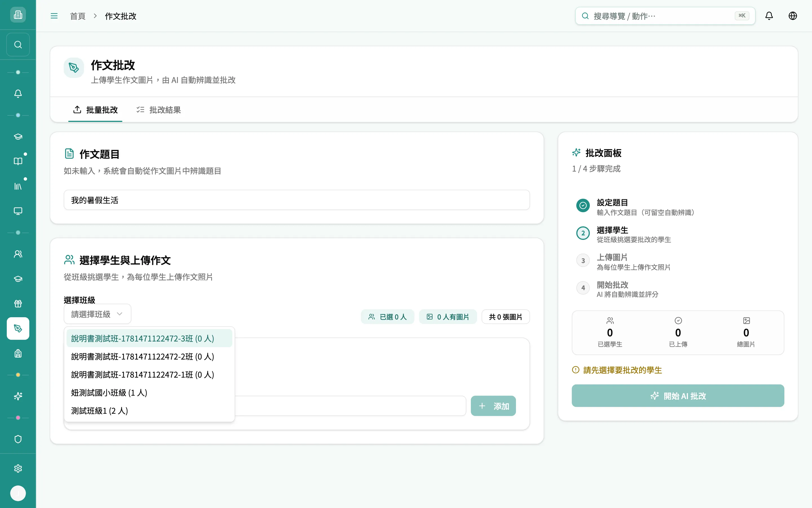This screenshot has height=508, width=812.
Task: Click the 已上傳 counter
Action: click(678, 332)
